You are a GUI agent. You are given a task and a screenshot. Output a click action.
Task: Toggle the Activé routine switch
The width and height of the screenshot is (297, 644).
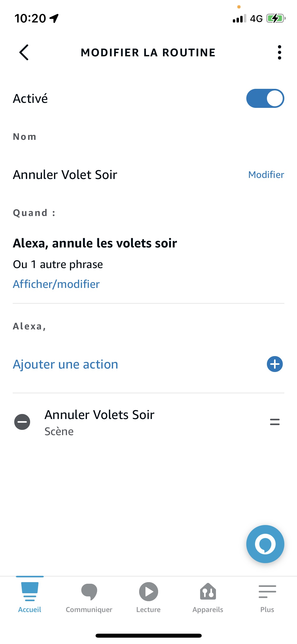click(x=265, y=98)
